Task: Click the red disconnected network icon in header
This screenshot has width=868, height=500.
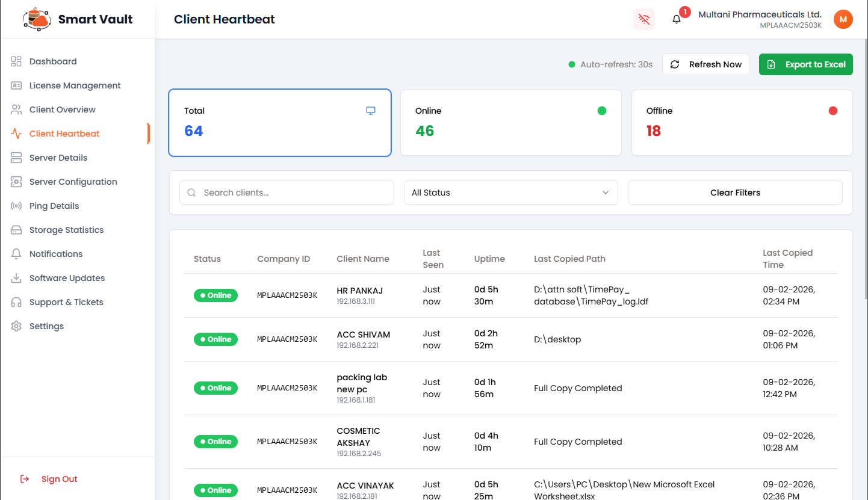Action: (643, 19)
